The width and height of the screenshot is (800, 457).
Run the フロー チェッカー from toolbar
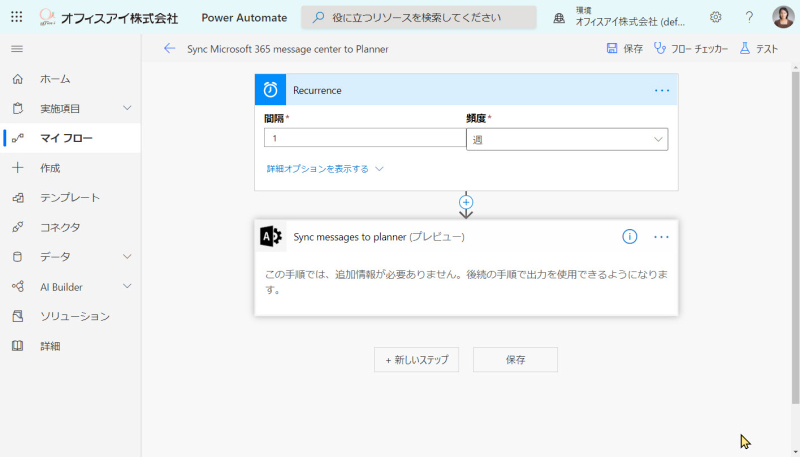[x=691, y=49]
